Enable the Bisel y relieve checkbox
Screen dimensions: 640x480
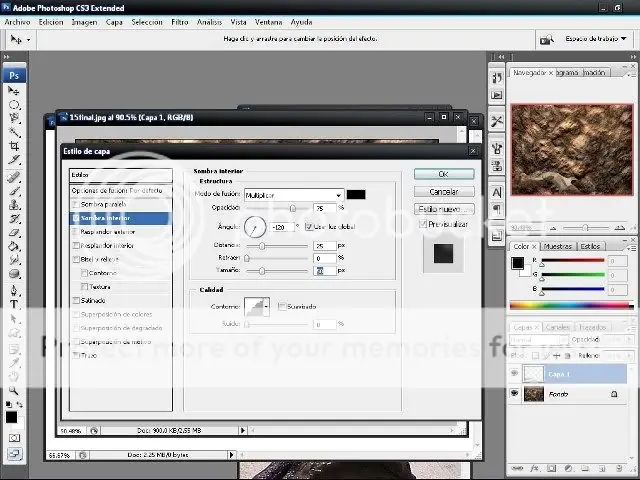76,259
